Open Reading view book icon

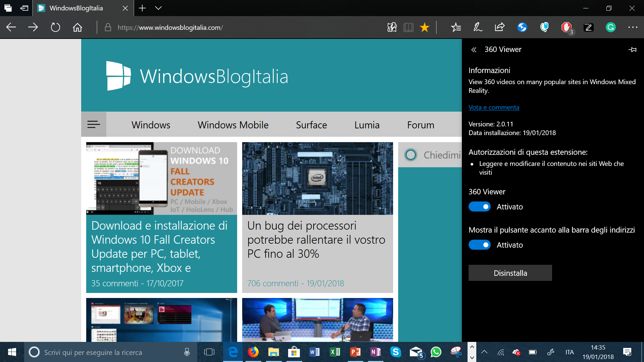[408, 27]
